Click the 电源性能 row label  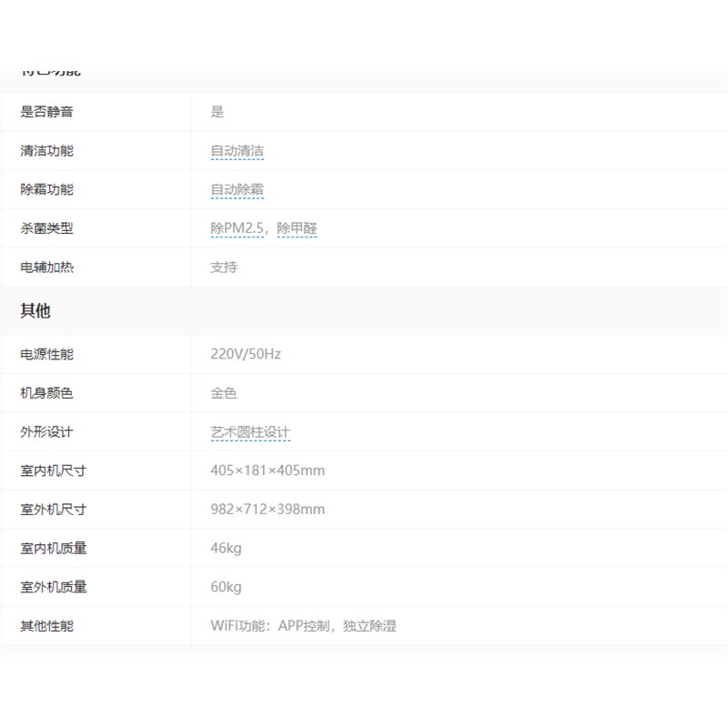47,354
